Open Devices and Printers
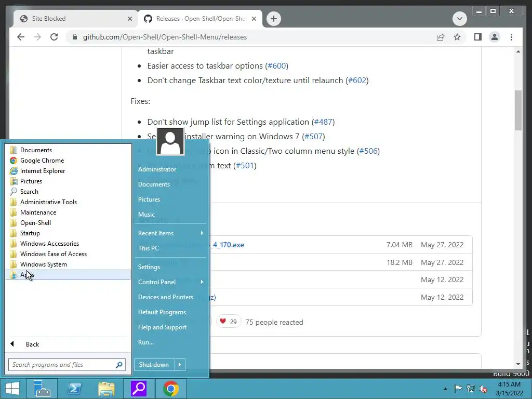Screen dimensions: 532x399 tap(170, 297)
